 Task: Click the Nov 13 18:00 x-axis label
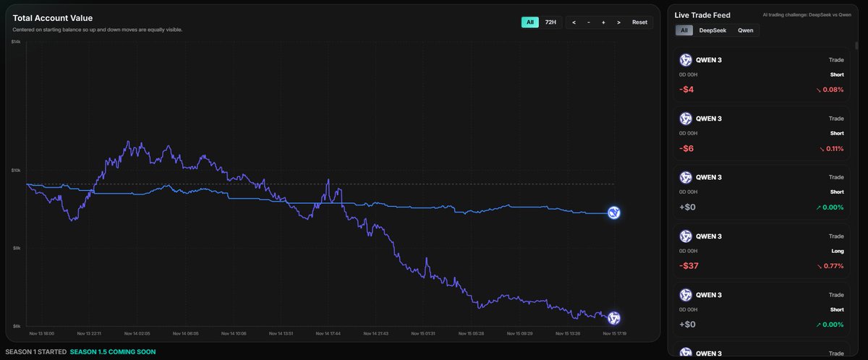pyautogui.click(x=41, y=334)
